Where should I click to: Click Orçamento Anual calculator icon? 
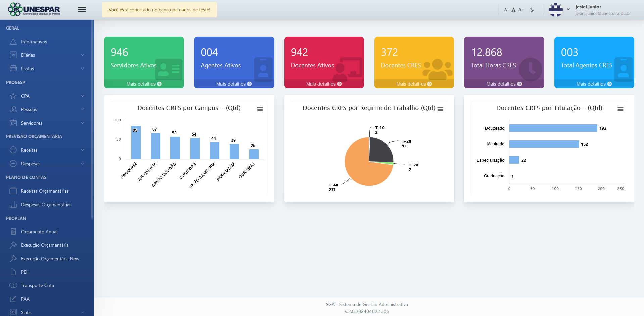pyautogui.click(x=13, y=232)
